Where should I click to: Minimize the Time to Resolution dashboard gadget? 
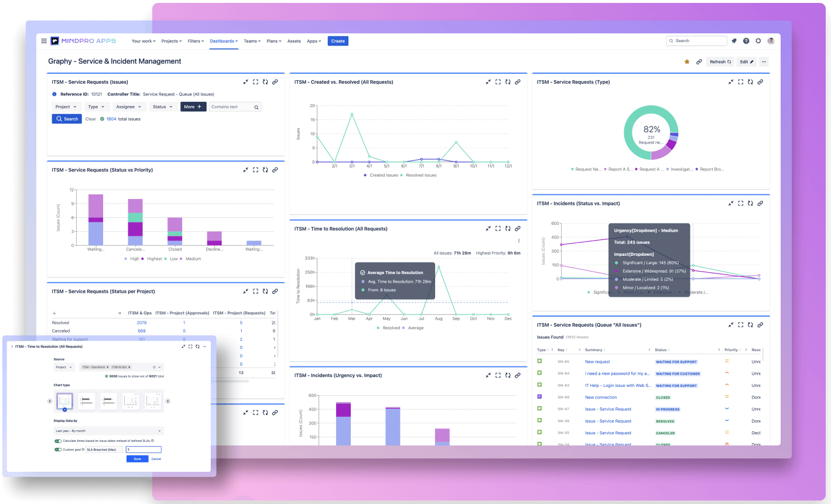488,228
